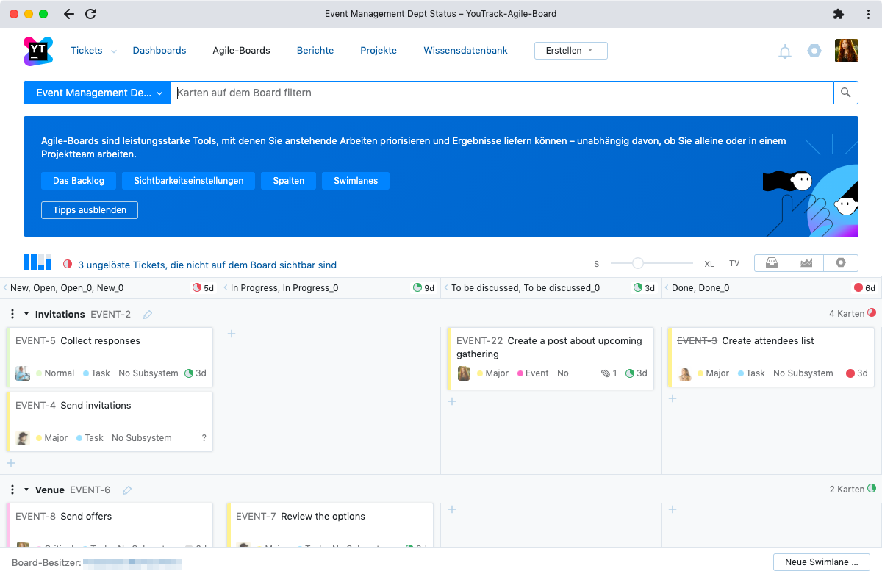Viewport: 882px width, 588px height.
Task: Go to Dashboards
Action: (x=159, y=51)
